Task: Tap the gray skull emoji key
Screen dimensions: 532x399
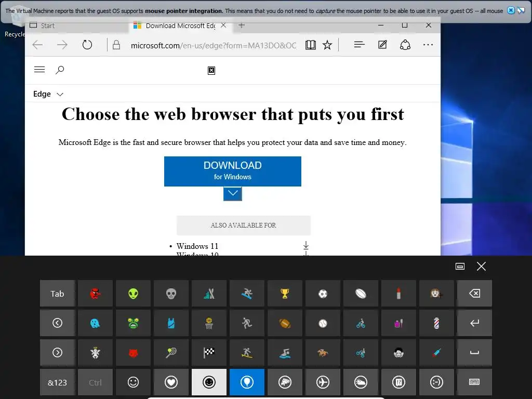Action: click(171, 294)
